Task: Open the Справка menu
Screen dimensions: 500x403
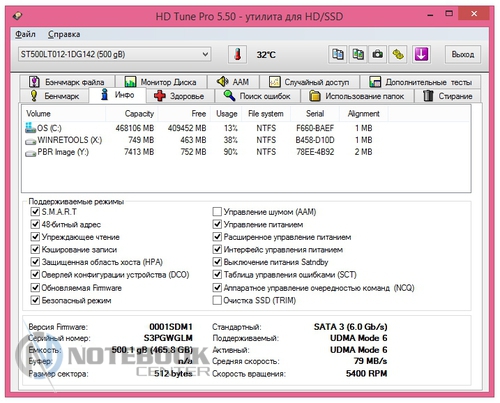Action: pos(64,34)
